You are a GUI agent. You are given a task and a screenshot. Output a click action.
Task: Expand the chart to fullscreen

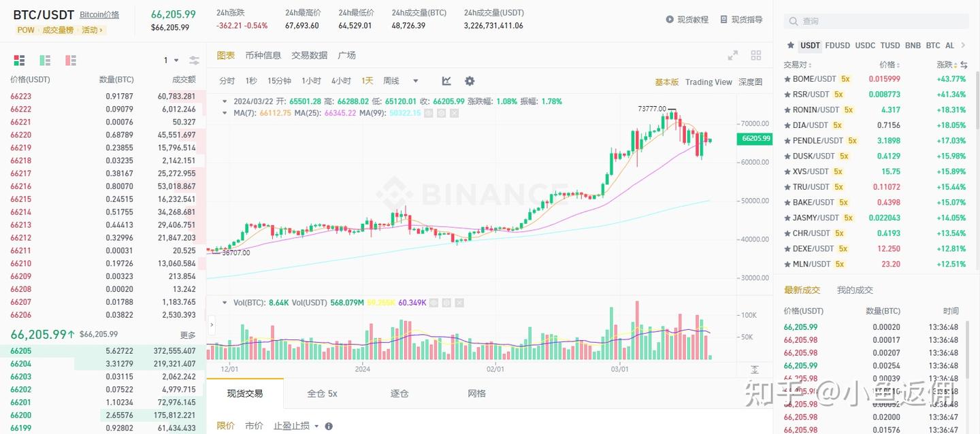click(733, 56)
